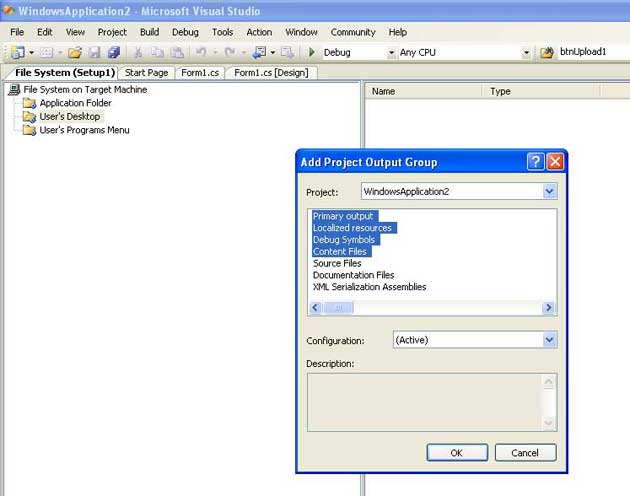
Task: Open the Edit menu
Action: 45,32
